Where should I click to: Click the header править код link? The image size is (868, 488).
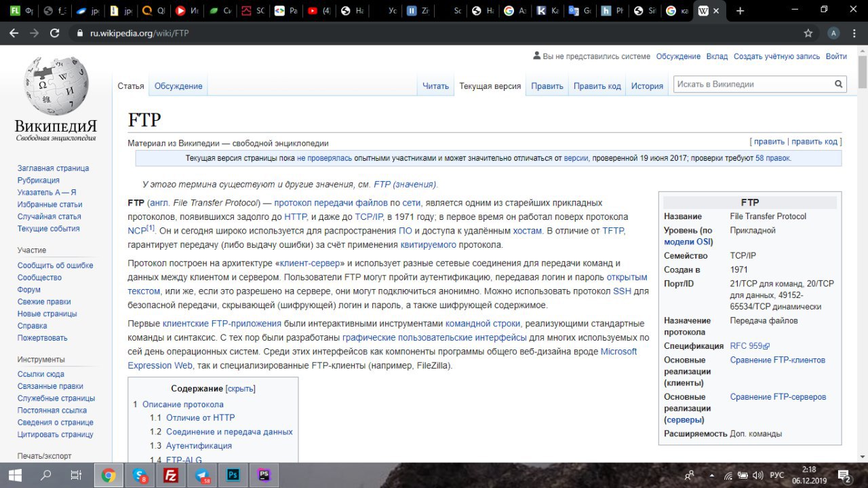[814, 142]
